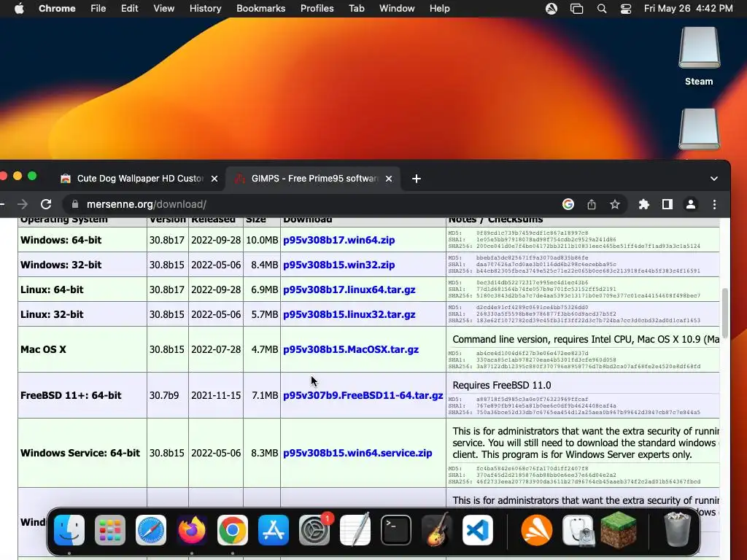Open Control Center in the menu bar
The width and height of the screenshot is (747, 560).
pos(625,9)
